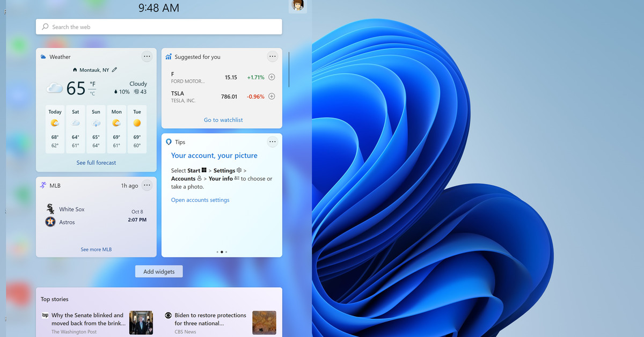Click the widgets panel scrollbar

[289, 70]
